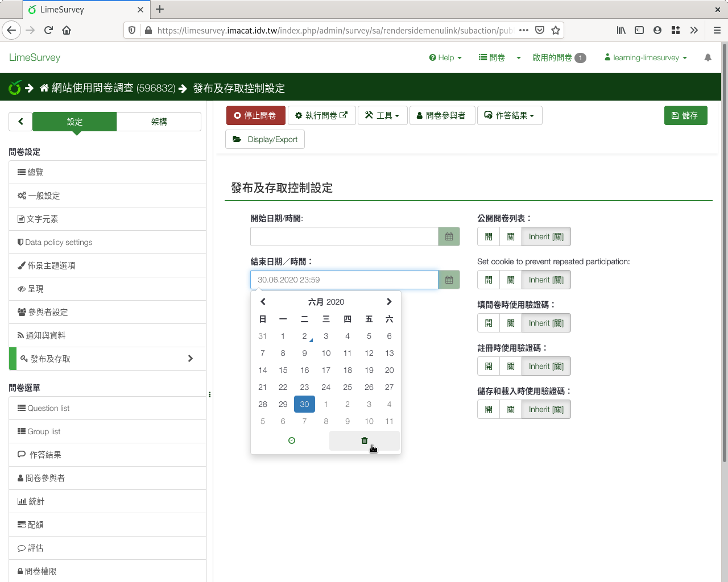The height and width of the screenshot is (582, 728).
Task: Open 總覽 in sidebar
Action: [x=107, y=172]
